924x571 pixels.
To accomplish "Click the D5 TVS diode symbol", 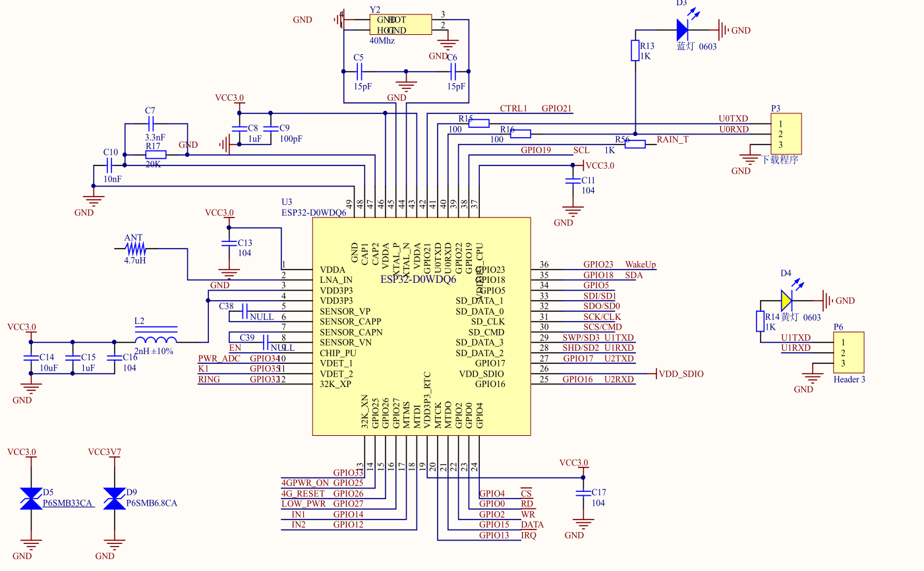I will coord(31,498).
